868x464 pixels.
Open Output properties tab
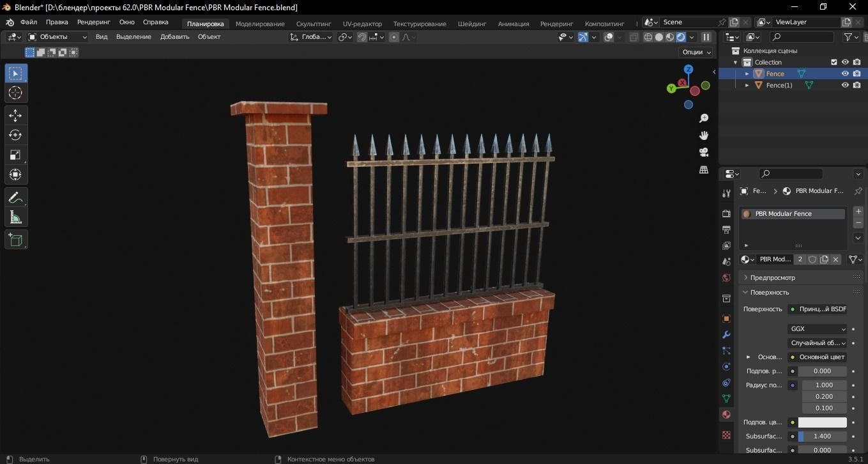tap(726, 229)
